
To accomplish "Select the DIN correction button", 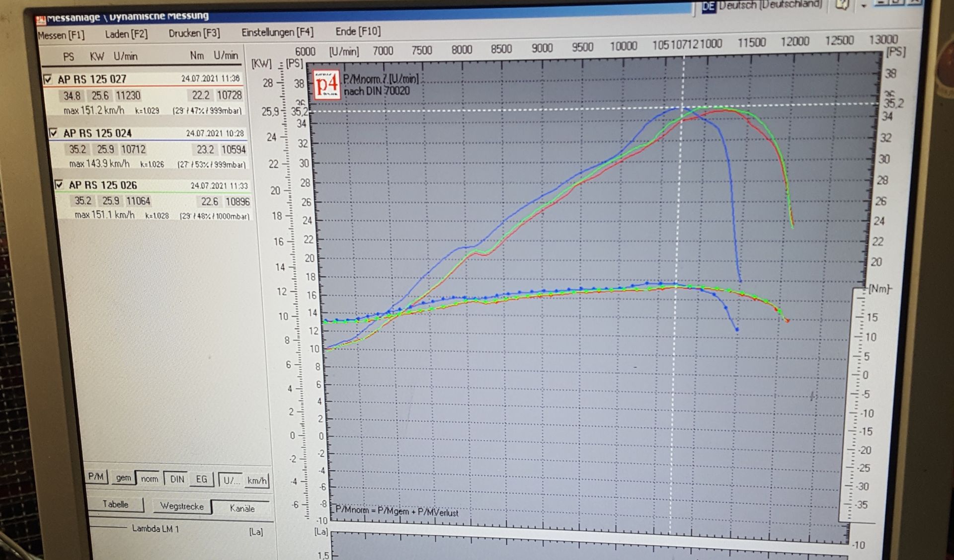I will click(x=177, y=479).
